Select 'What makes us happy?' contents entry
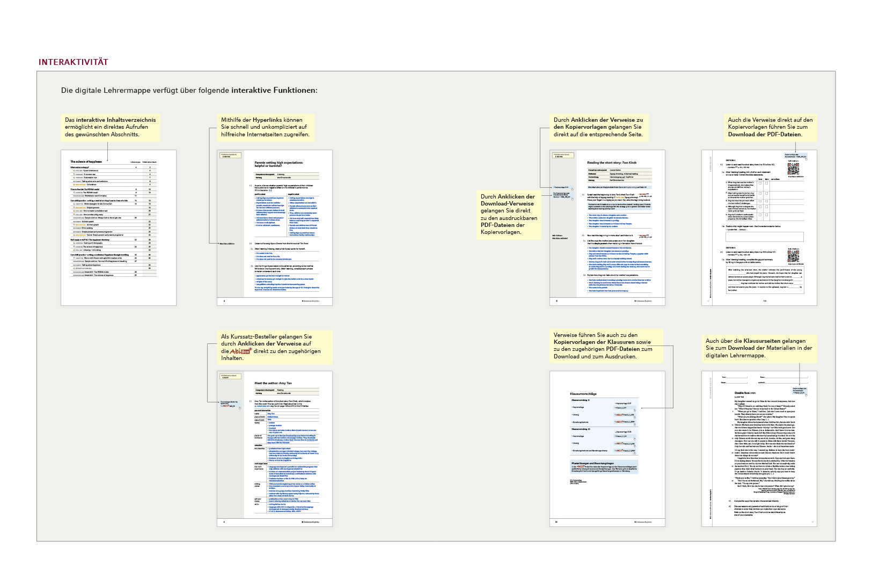Viewport: 872px width, 588px height. pos(80,167)
